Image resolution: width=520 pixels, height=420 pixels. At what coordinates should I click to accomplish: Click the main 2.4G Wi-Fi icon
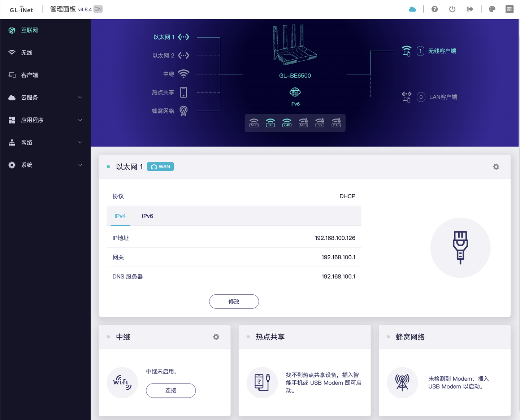[287, 123]
